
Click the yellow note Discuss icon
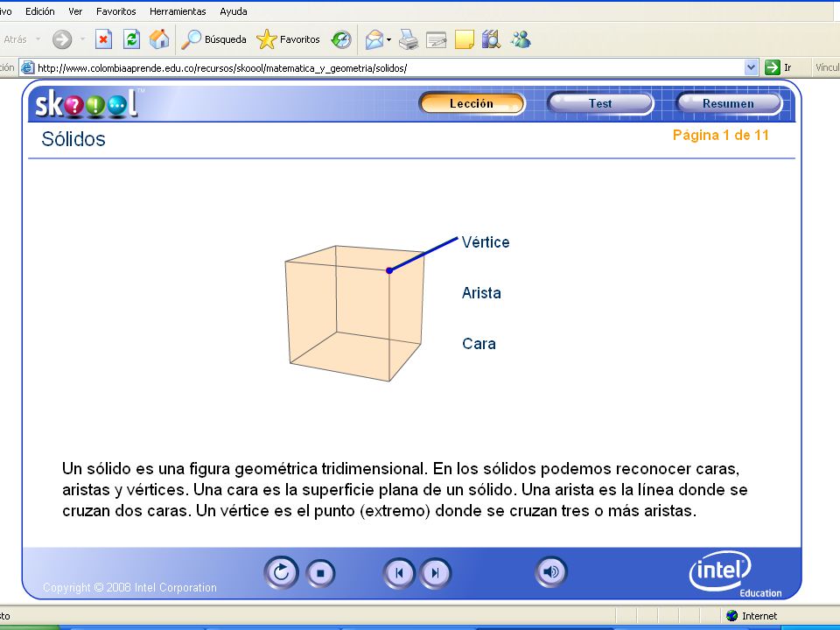tap(465, 39)
